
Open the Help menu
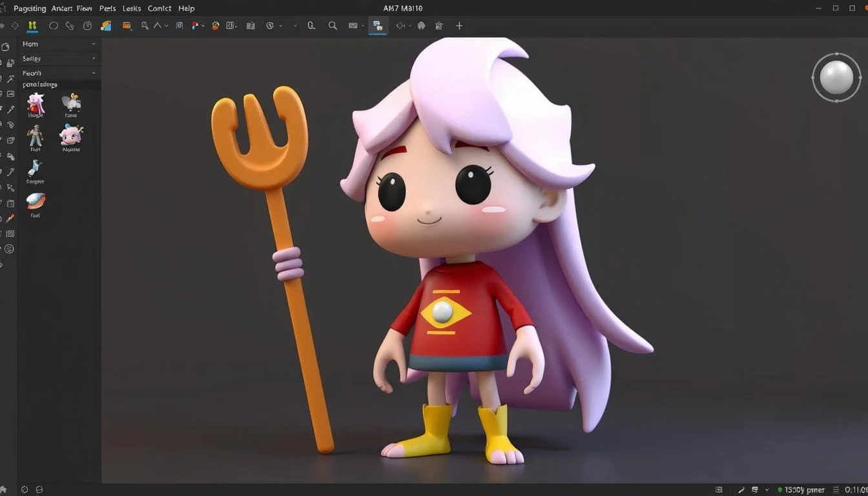186,8
